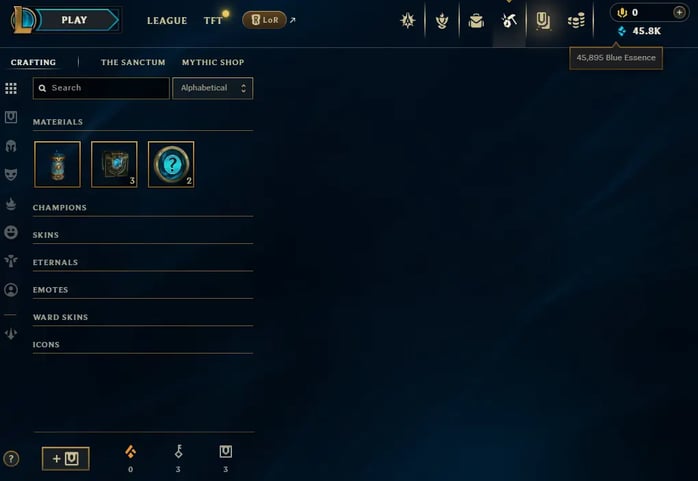
Task: Expand the Champions section
Action: (x=143, y=208)
